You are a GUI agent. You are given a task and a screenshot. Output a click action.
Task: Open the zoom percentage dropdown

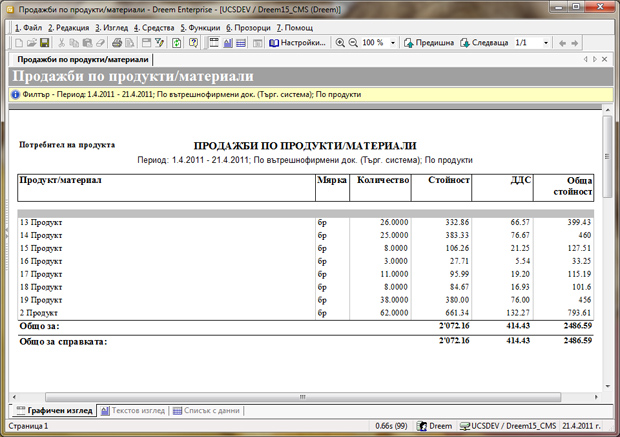pyautogui.click(x=393, y=43)
